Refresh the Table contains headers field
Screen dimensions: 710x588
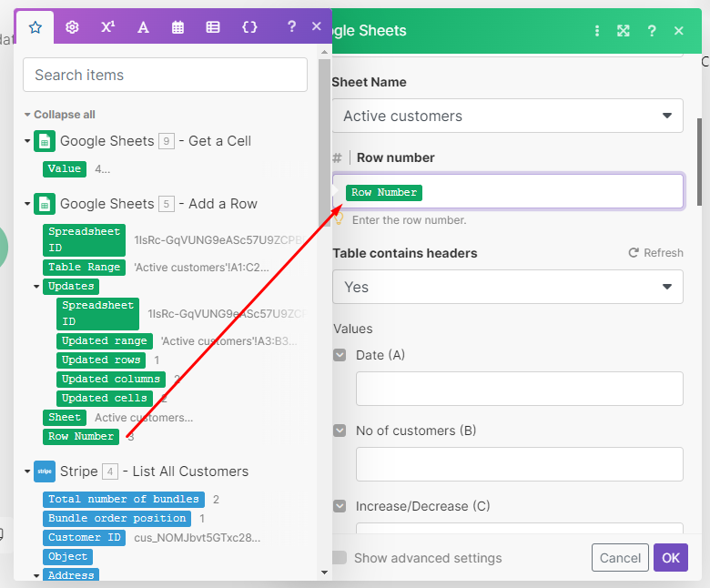(x=655, y=253)
